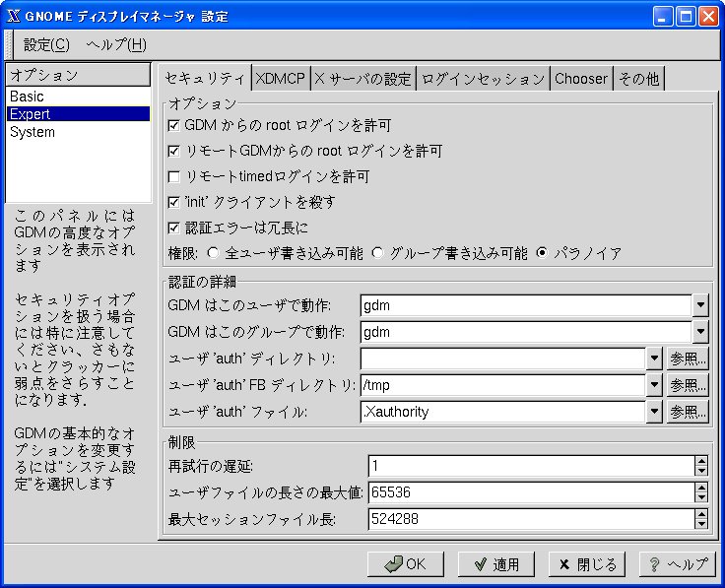Click the GDM user field containing gdm
This screenshot has height=588, width=725.
pos(526,305)
